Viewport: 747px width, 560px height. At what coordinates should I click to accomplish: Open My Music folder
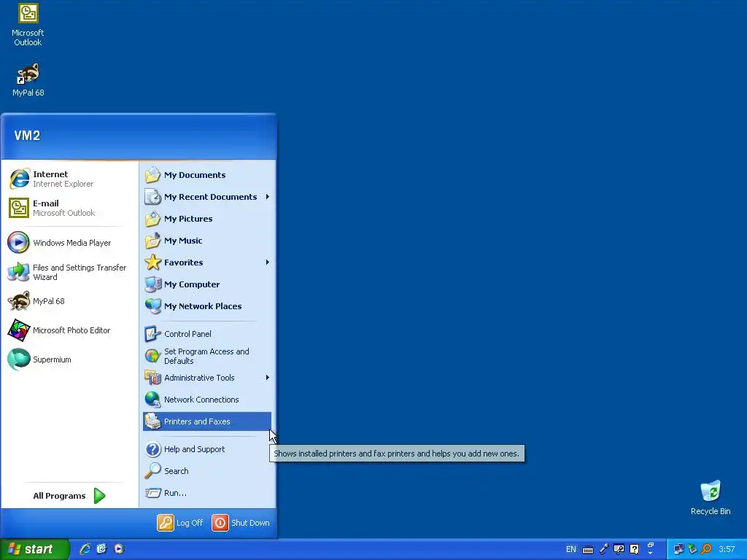point(206,241)
